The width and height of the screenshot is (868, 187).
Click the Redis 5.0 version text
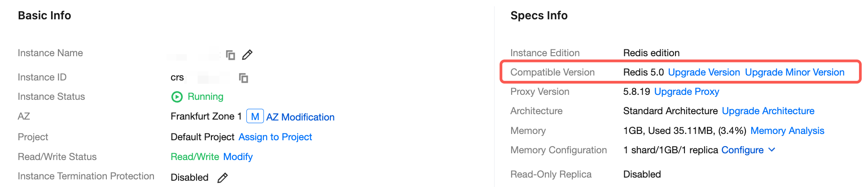[643, 72]
